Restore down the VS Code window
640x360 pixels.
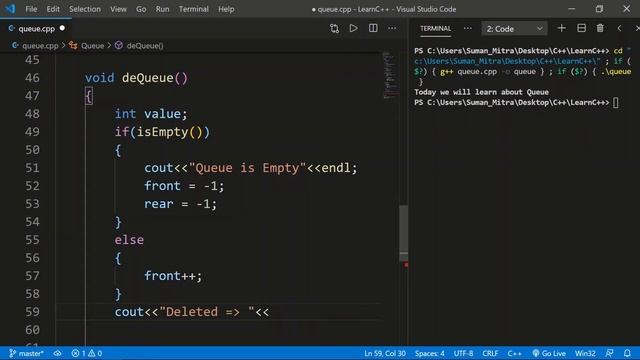pos(599,9)
